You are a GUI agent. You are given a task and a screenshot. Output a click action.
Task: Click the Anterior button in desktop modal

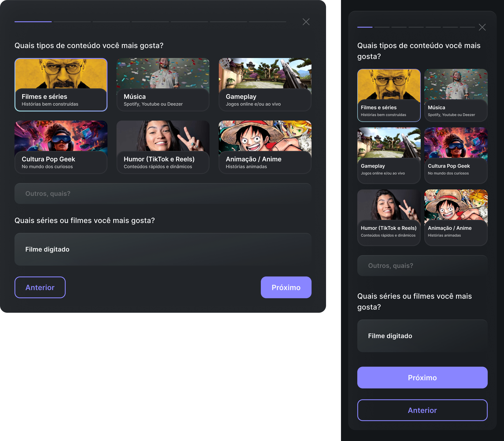(x=40, y=287)
